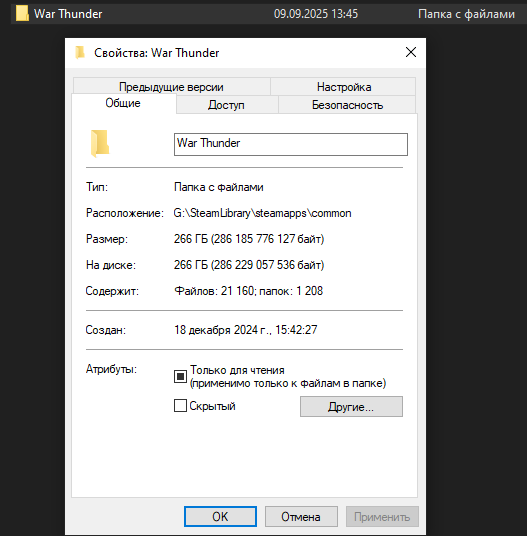Viewport: 527px width, 536px height.
Task: Click the folder icon in properties title bar
Action: [x=80, y=53]
